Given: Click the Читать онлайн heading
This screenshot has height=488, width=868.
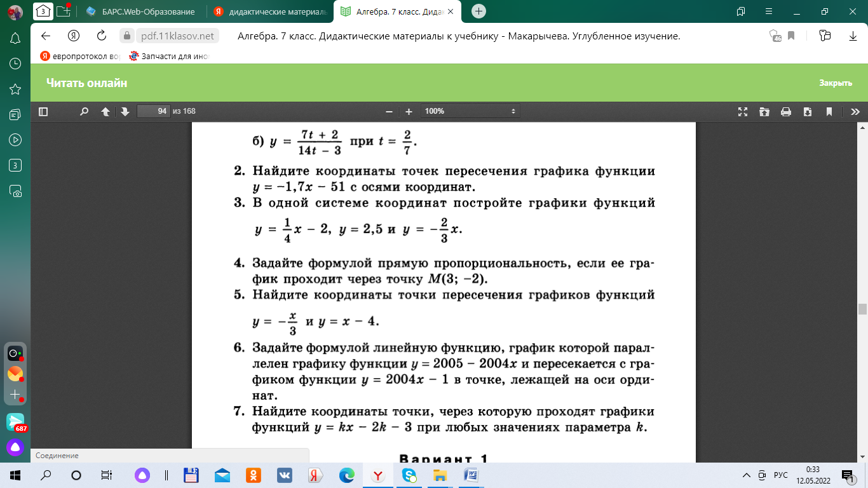Looking at the screenshot, I should (87, 83).
